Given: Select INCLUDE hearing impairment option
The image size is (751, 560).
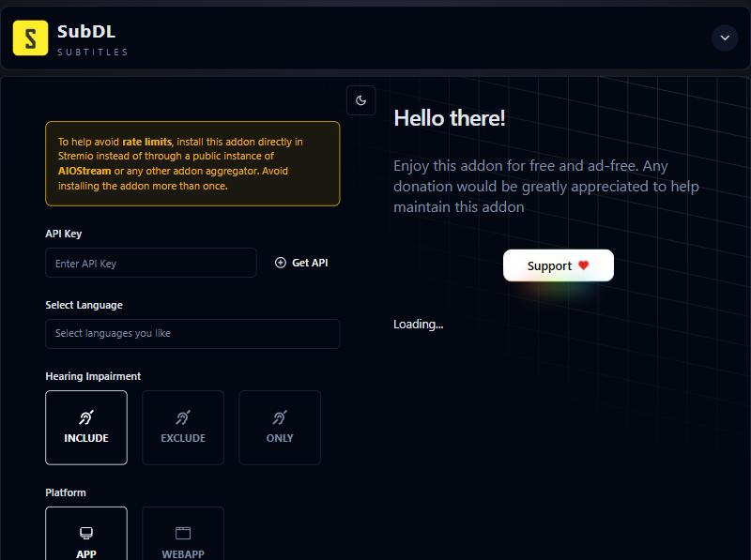Looking at the screenshot, I should click(86, 428).
